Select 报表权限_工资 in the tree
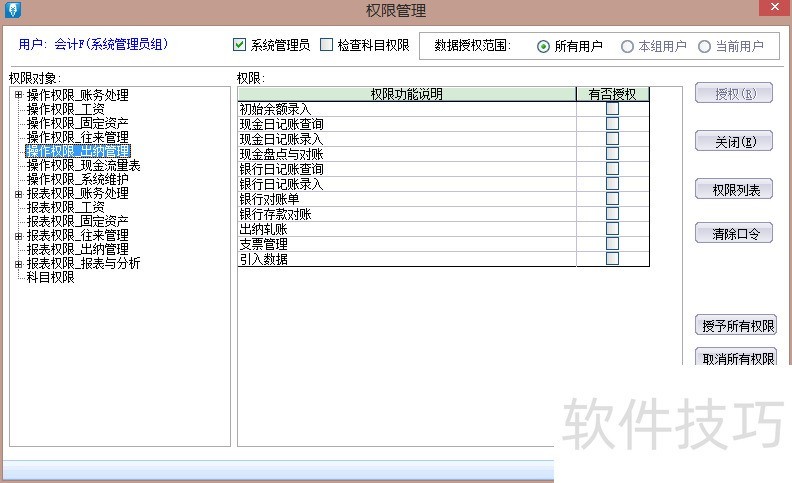The width and height of the screenshot is (792, 483). click(x=65, y=207)
